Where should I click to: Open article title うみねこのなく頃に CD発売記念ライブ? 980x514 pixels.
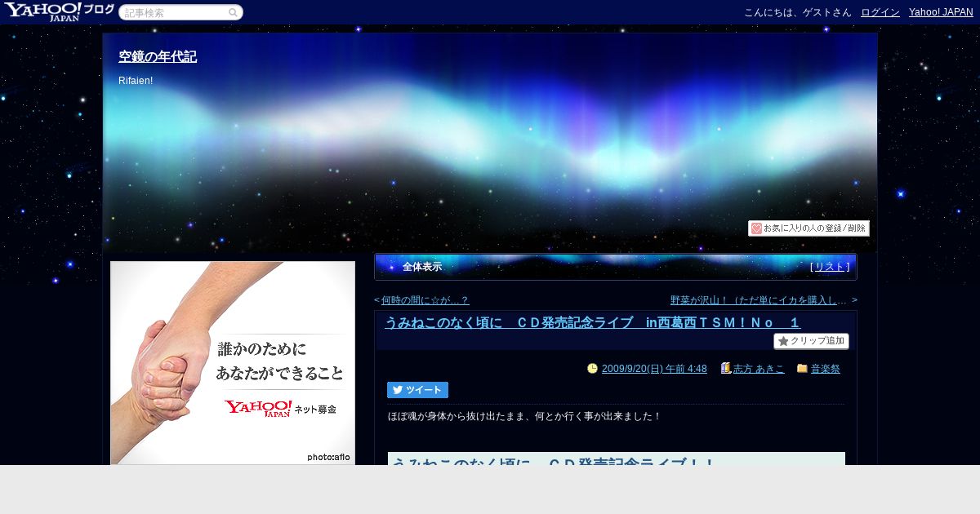point(593,322)
